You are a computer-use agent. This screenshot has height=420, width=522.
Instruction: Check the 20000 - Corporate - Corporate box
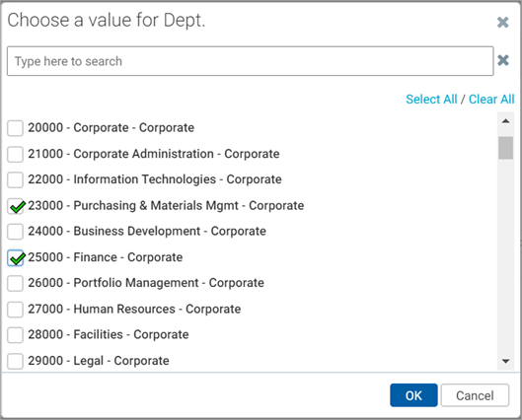(15, 128)
